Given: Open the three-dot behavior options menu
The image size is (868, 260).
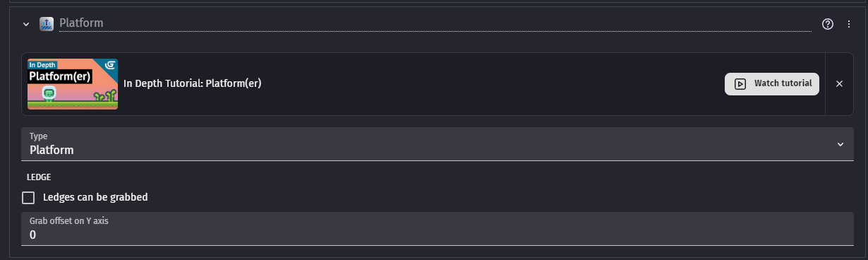Looking at the screenshot, I should (849, 24).
